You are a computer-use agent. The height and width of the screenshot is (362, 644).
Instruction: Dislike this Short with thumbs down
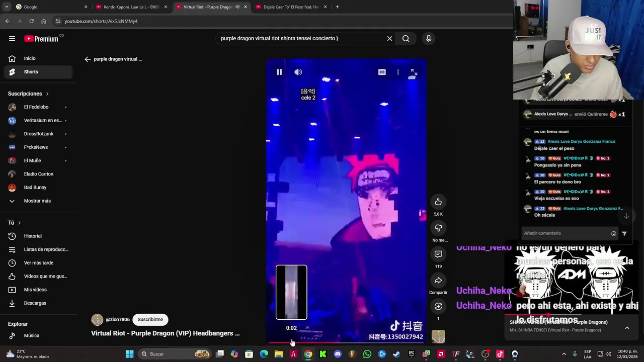click(x=438, y=228)
